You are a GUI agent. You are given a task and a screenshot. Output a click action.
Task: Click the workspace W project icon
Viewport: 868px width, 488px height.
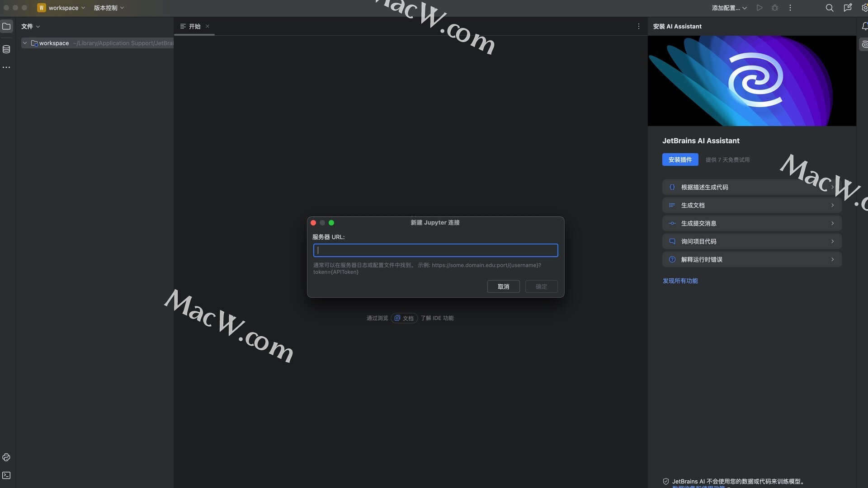tap(42, 8)
